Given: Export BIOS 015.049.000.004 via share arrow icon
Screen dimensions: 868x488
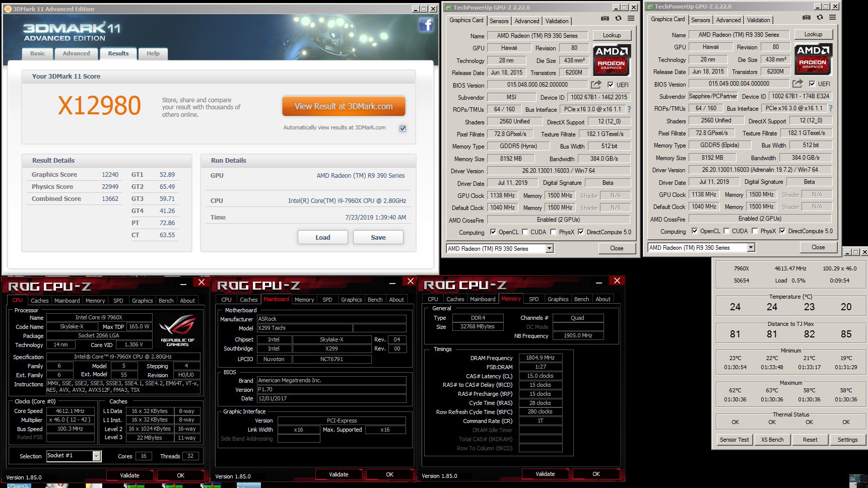Looking at the screenshot, I should point(798,84).
